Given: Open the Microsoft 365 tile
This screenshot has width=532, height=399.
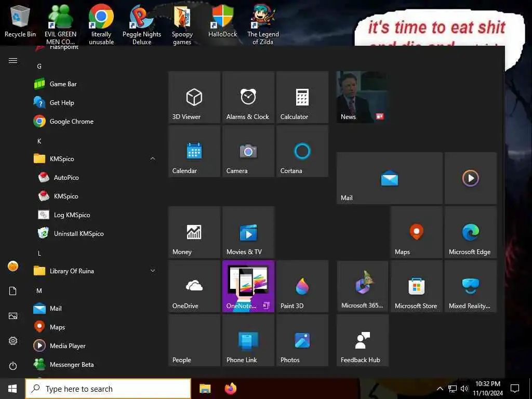Looking at the screenshot, I should click(362, 286).
